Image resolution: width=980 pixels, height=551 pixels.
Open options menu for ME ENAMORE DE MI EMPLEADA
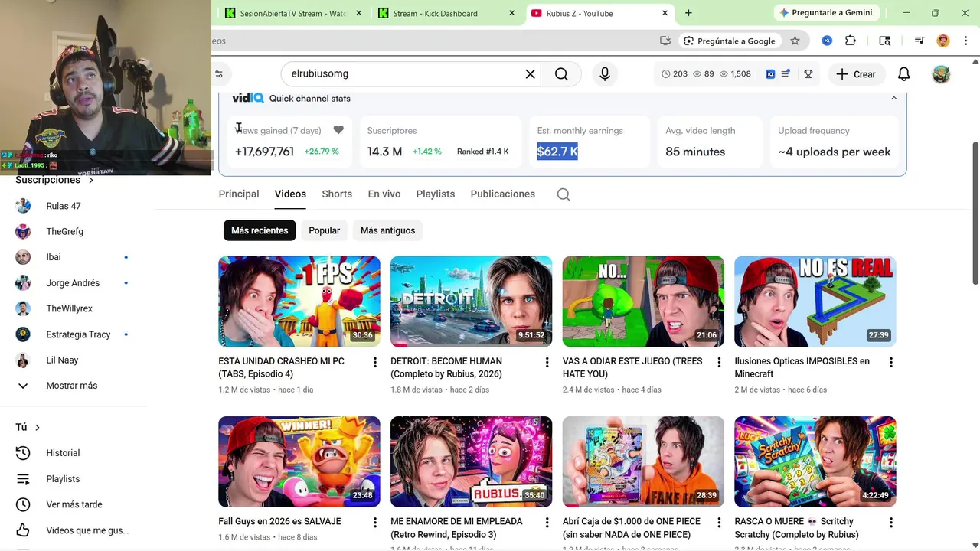pos(547,523)
